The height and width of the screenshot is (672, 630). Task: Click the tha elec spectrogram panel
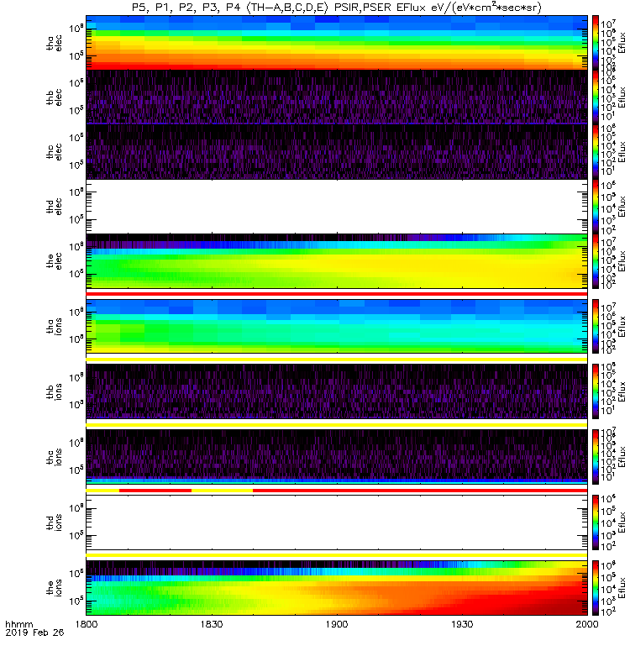tap(337, 43)
